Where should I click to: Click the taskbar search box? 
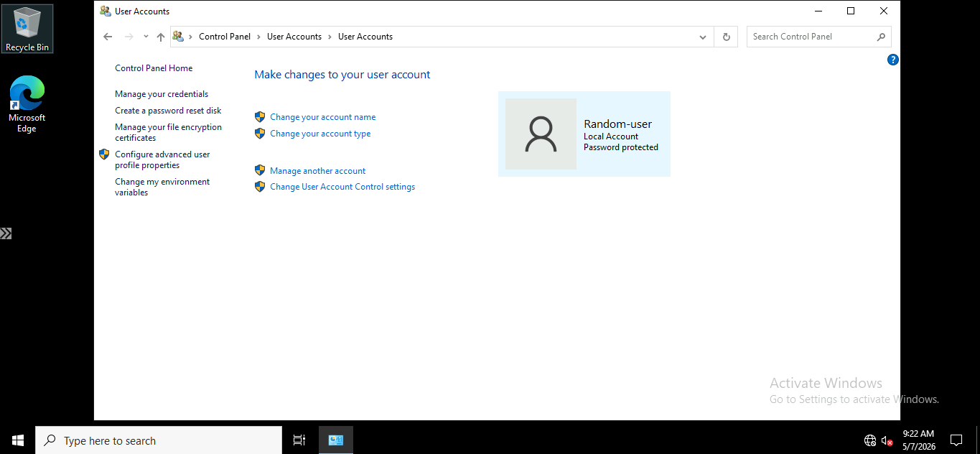point(158,440)
